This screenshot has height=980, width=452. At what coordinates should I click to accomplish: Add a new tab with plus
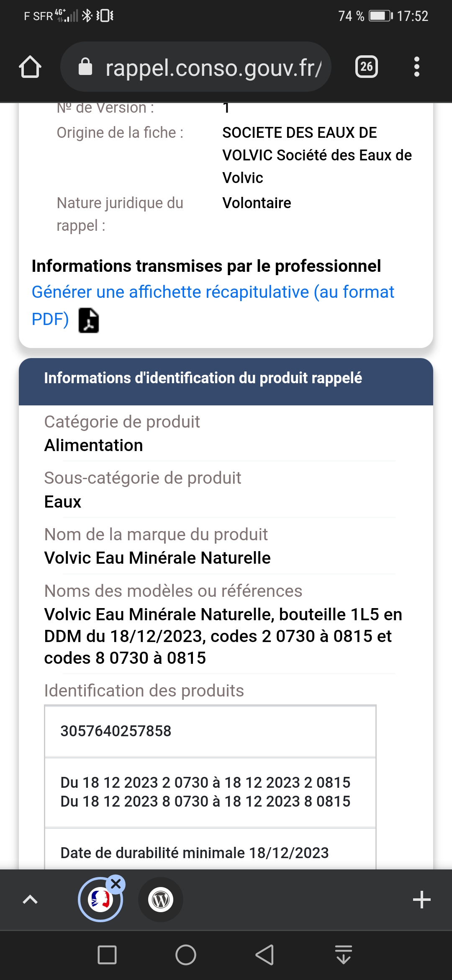pos(421,900)
